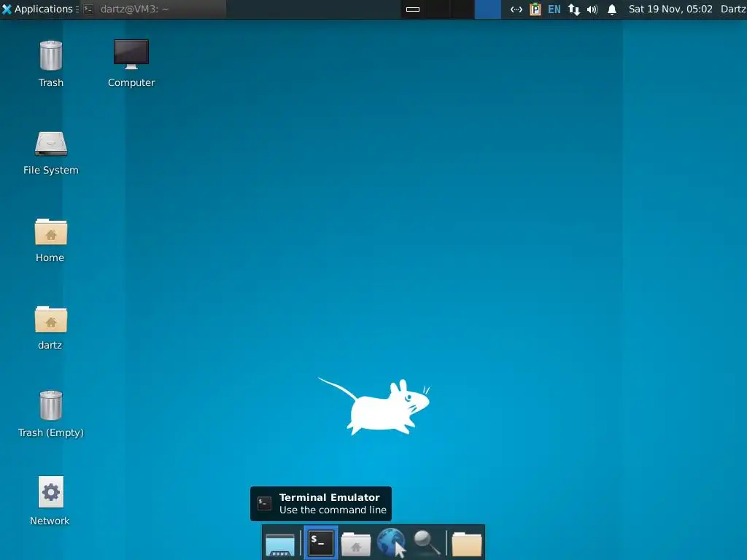Screen dimensions: 747x560
Task: Open the home folder file manager dock icon
Action: (x=356, y=543)
